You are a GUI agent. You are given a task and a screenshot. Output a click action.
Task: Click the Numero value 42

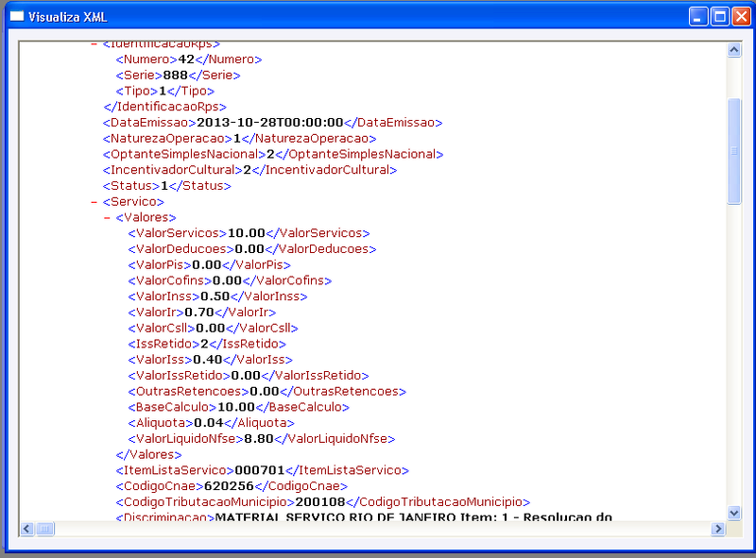coord(186,59)
